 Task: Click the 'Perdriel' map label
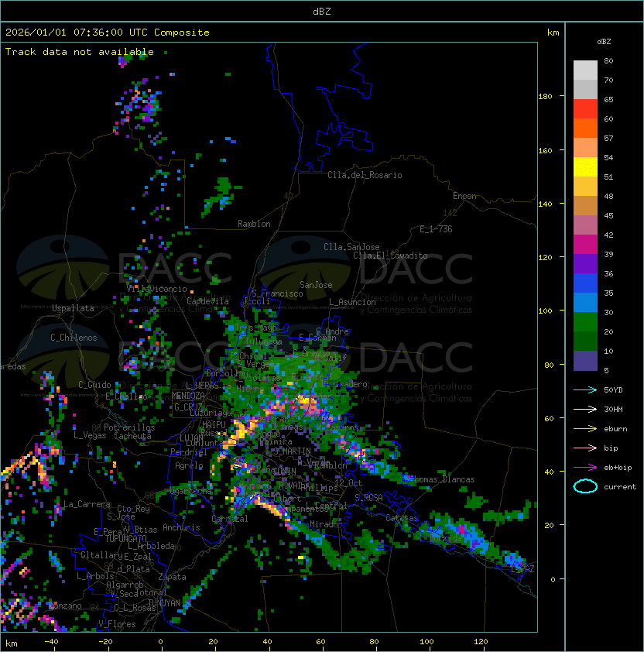click(189, 452)
